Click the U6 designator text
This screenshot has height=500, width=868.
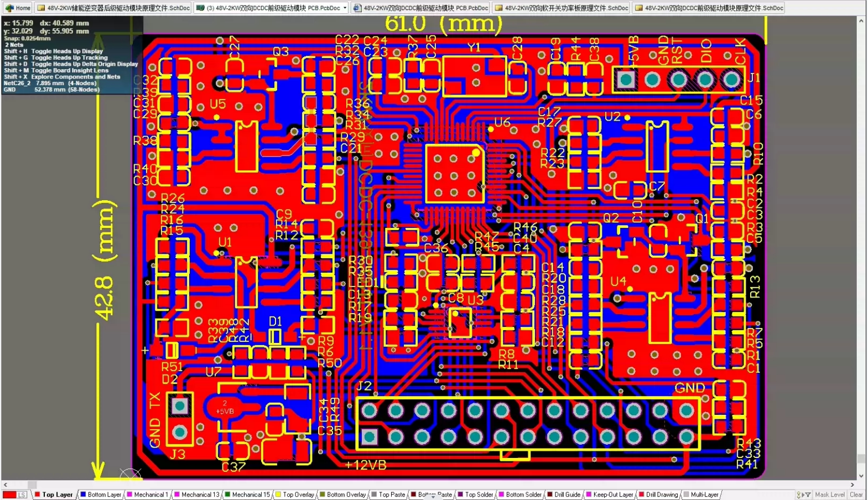click(502, 122)
